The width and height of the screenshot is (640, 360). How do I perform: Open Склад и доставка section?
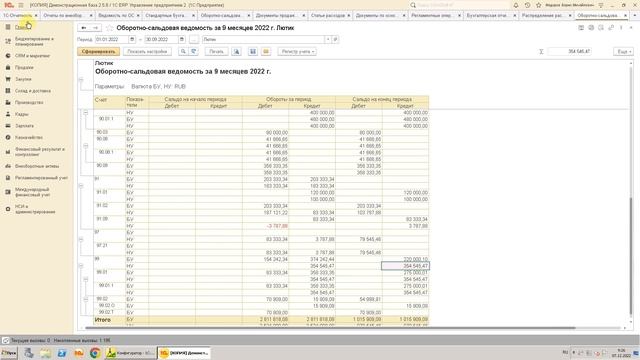[33, 91]
